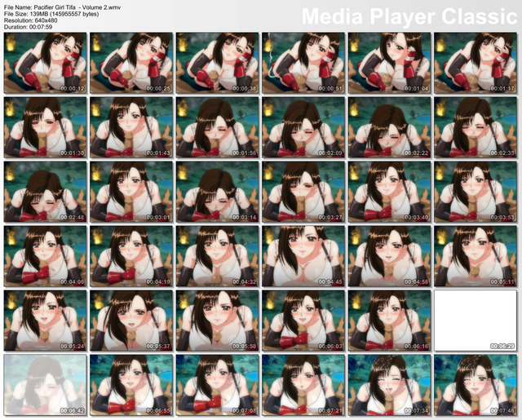522x420 pixels.
Task: Click the thumbnail marked 00:01:43
Action: tap(131, 127)
